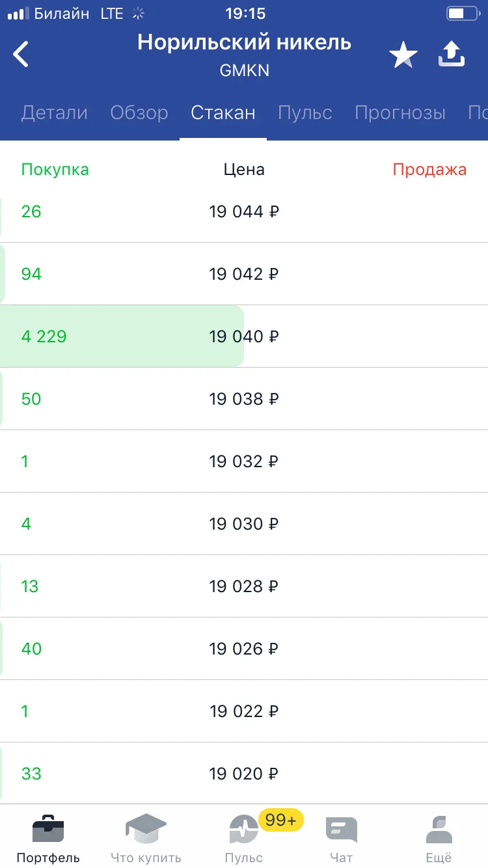The image size is (488, 868).
Task: Open the Что купить graduation cap icon
Action: pyautogui.click(x=146, y=829)
